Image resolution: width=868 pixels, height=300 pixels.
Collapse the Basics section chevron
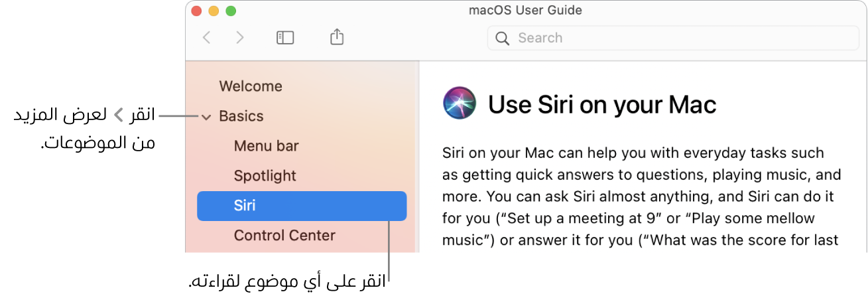tap(206, 117)
